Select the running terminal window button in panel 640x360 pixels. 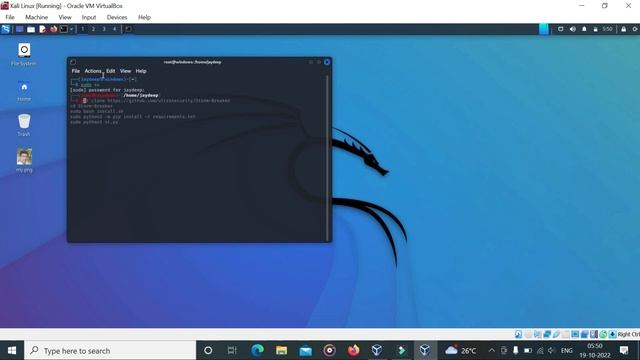[128, 29]
